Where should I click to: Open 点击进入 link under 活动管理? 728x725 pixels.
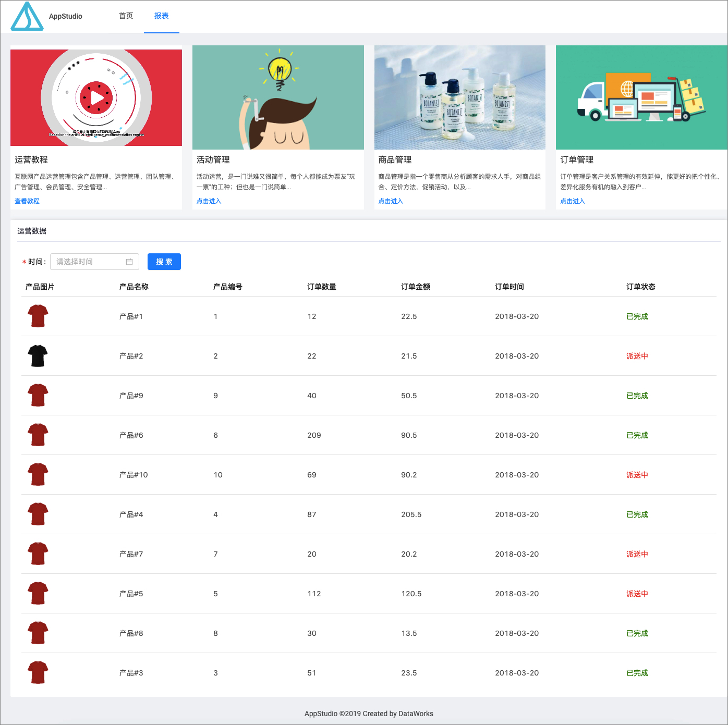(x=209, y=201)
